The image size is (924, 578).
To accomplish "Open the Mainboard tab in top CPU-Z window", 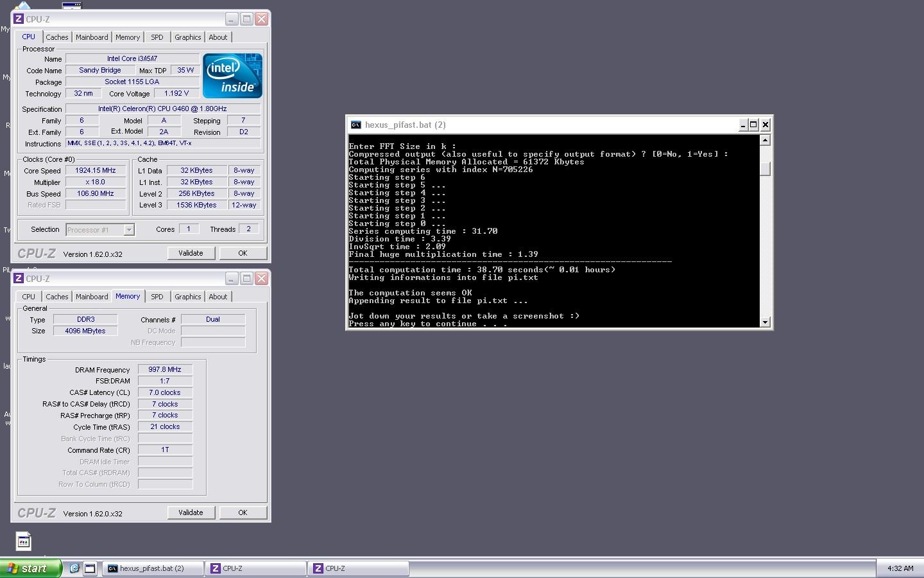I will [x=92, y=37].
